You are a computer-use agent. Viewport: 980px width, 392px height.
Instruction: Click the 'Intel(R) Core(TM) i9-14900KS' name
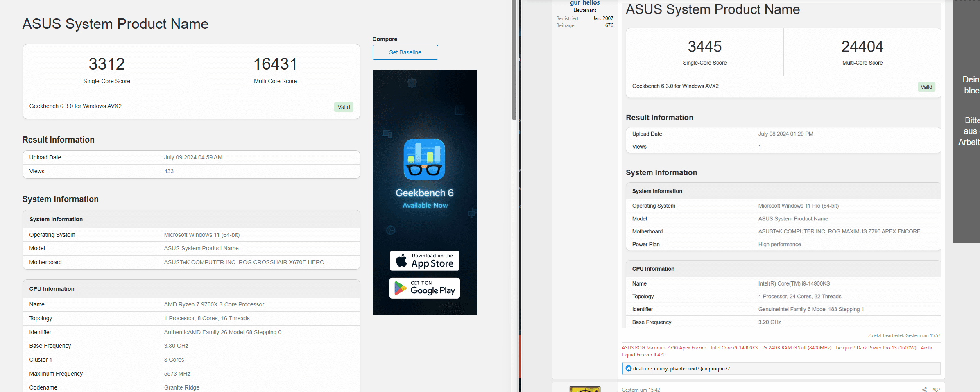pos(794,283)
